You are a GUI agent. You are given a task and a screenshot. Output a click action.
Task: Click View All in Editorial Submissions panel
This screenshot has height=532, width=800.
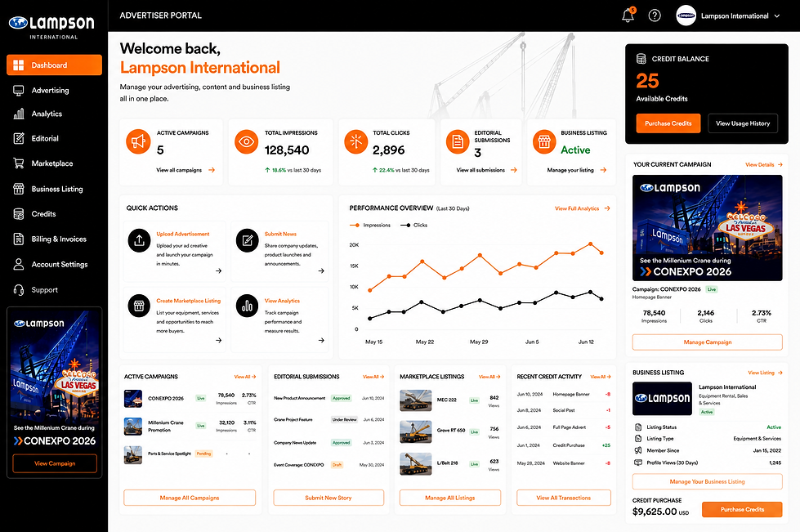(x=373, y=377)
